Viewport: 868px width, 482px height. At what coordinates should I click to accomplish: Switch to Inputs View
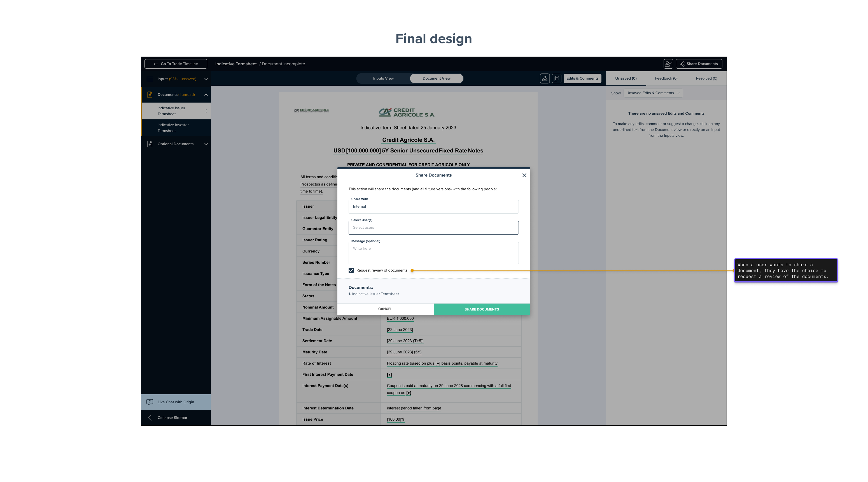(x=383, y=78)
